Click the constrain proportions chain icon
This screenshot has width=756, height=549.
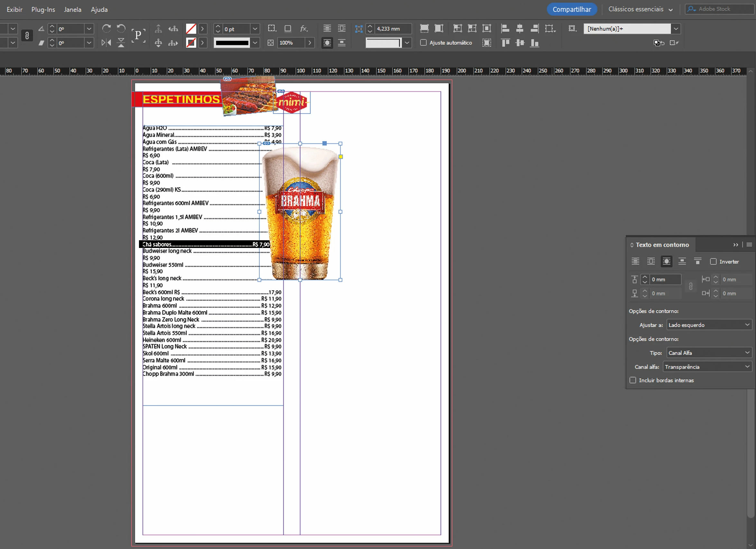click(x=27, y=35)
